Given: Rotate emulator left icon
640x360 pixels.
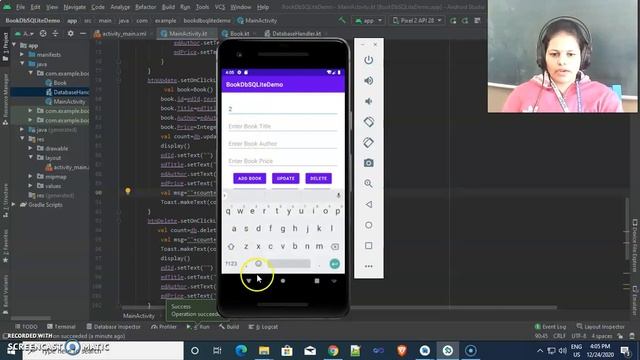Looking at the screenshot, I should [368, 122].
